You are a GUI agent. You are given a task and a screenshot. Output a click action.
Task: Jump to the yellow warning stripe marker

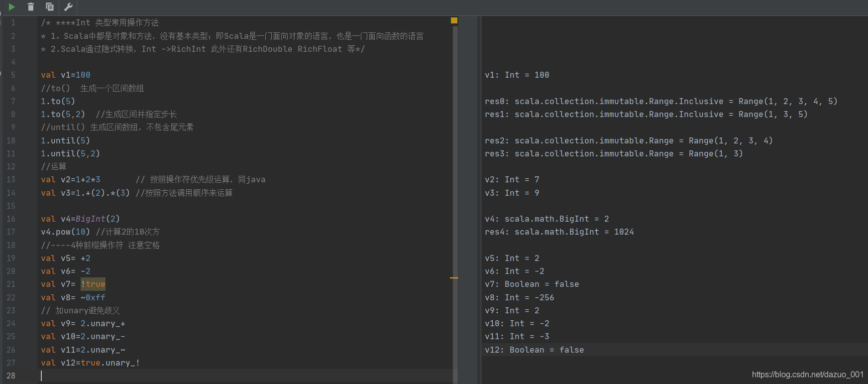pyautogui.click(x=454, y=278)
